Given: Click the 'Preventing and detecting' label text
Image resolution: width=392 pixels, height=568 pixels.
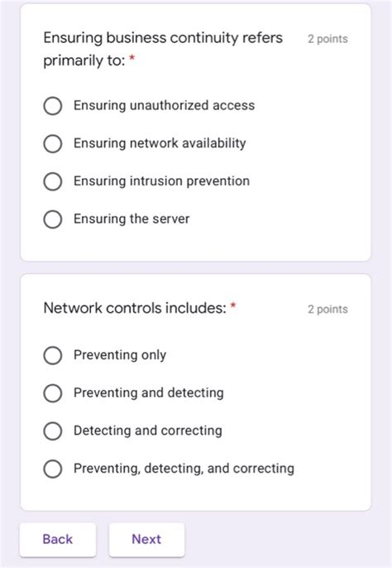Looking at the screenshot, I should [148, 392].
